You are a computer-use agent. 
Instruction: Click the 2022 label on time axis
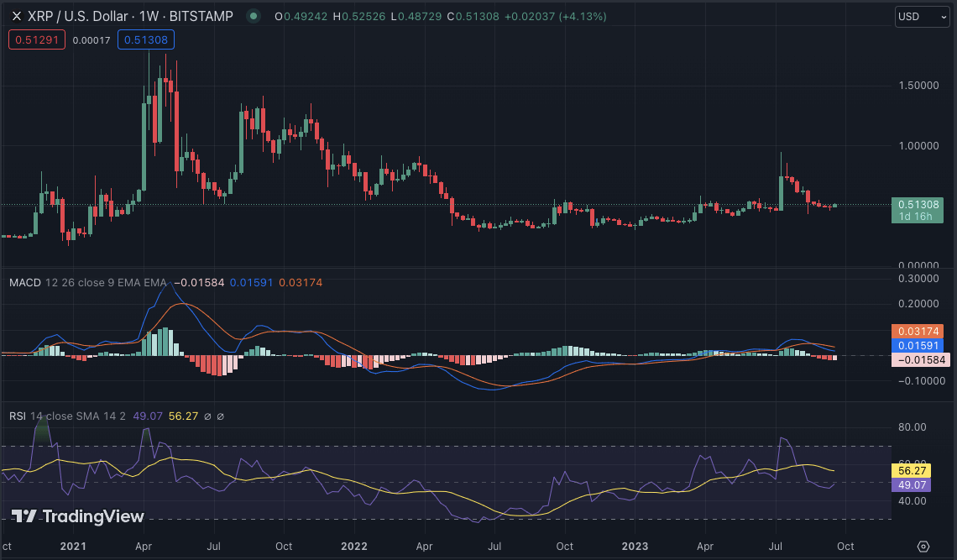coord(354,545)
